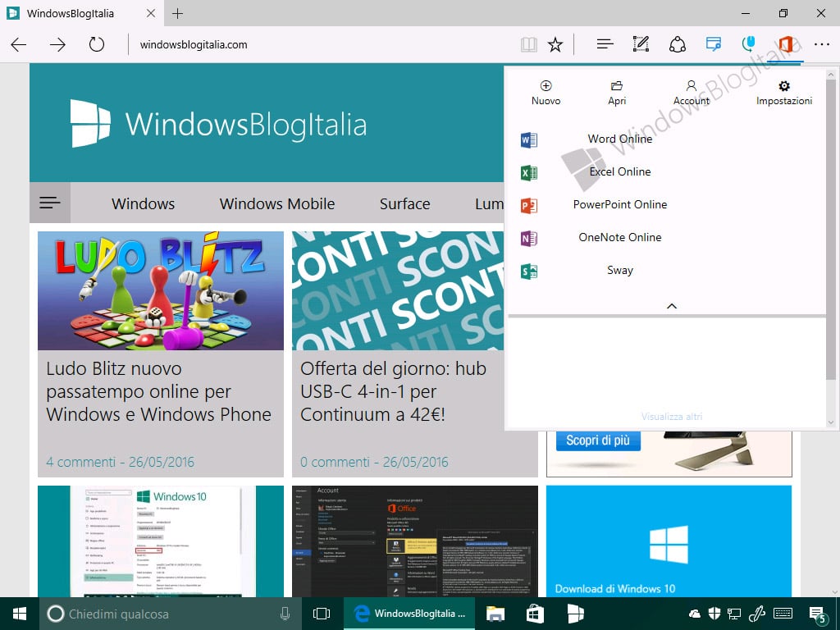The width and height of the screenshot is (840, 630).
Task: Open the Visualizza altri link
Action: point(672,416)
